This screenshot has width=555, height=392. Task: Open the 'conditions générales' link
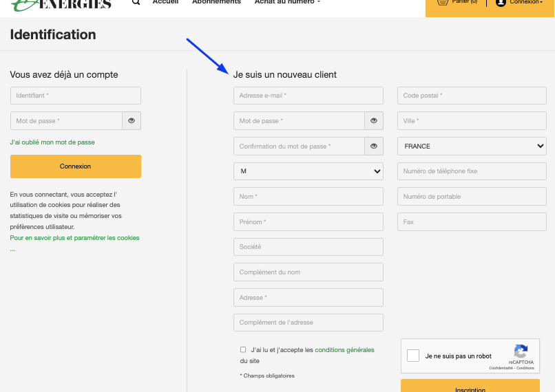pyautogui.click(x=344, y=349)
